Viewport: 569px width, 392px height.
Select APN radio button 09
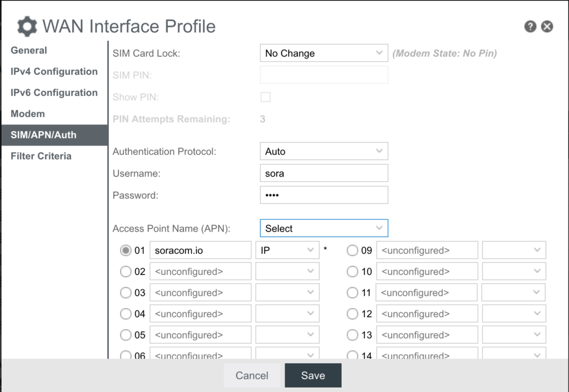coord(352,250)
